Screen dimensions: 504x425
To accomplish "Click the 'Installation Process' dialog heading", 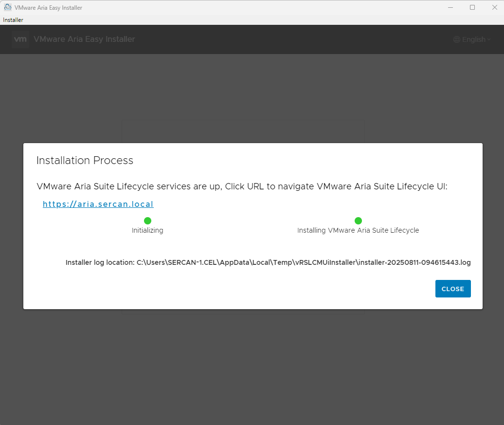I will [85, 160].
